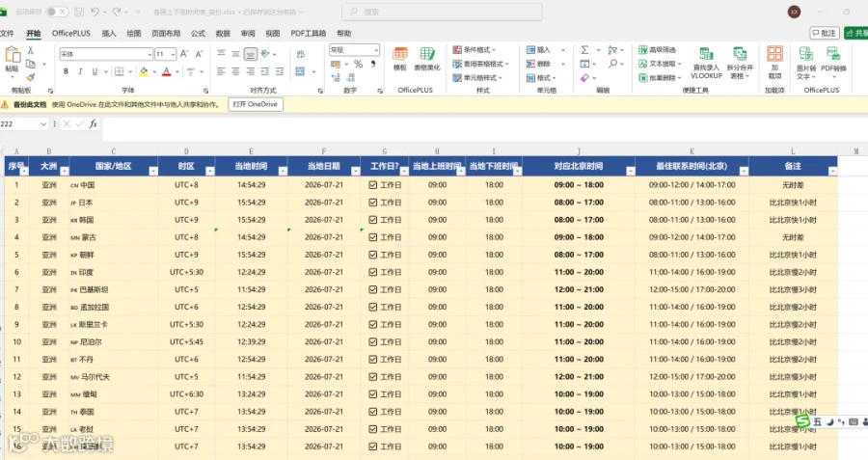The image size is (868, 460).
Task: Click the Clear eraser icon
Action: click(584, 78)
